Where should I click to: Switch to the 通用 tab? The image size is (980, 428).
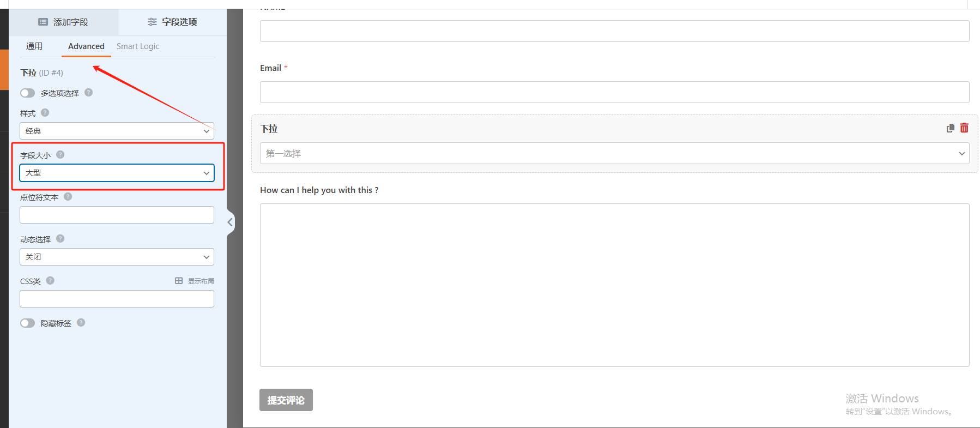34,46
